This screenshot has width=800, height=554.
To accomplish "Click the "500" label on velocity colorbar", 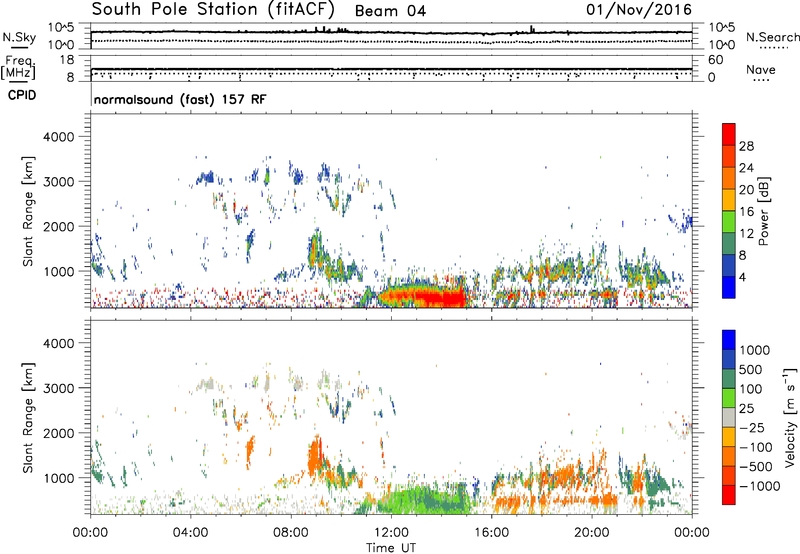I will point(753,370).
